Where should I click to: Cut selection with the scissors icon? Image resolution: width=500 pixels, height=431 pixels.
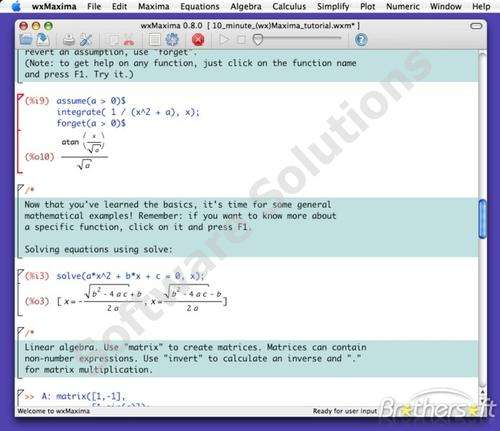click(129, 40)
